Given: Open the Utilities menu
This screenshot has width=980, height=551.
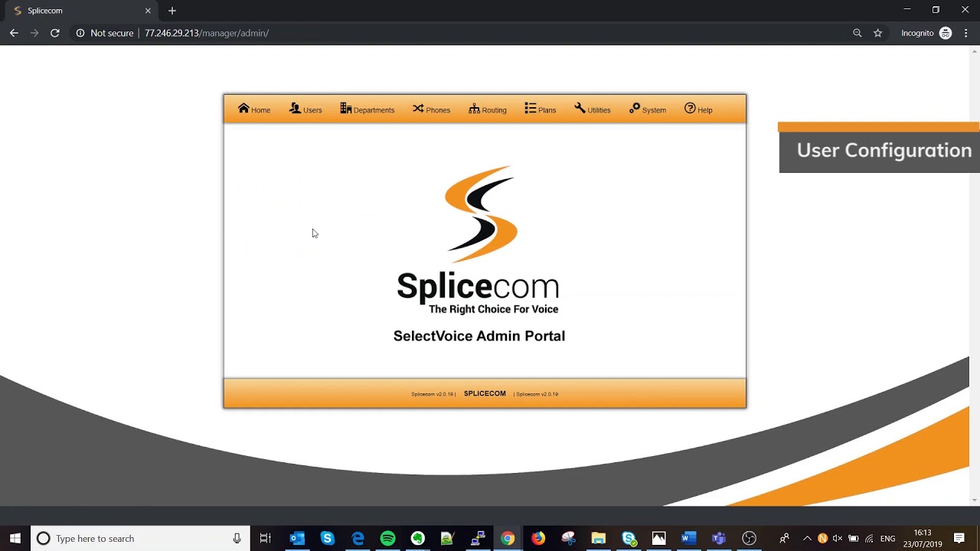Looking at the screenshot, I should (593, 109).
